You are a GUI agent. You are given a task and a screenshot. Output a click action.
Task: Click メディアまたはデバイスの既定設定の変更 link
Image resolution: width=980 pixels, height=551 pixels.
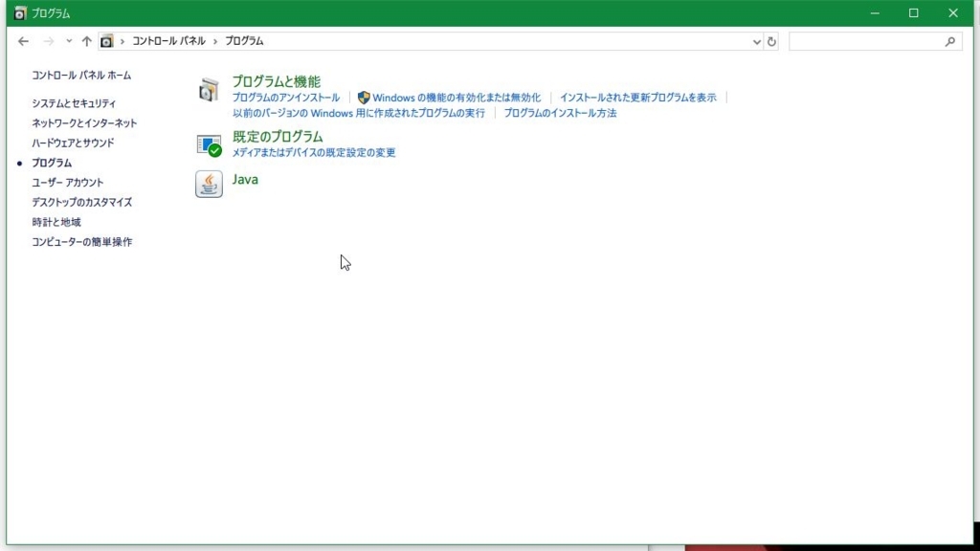(x=314, y=152)
